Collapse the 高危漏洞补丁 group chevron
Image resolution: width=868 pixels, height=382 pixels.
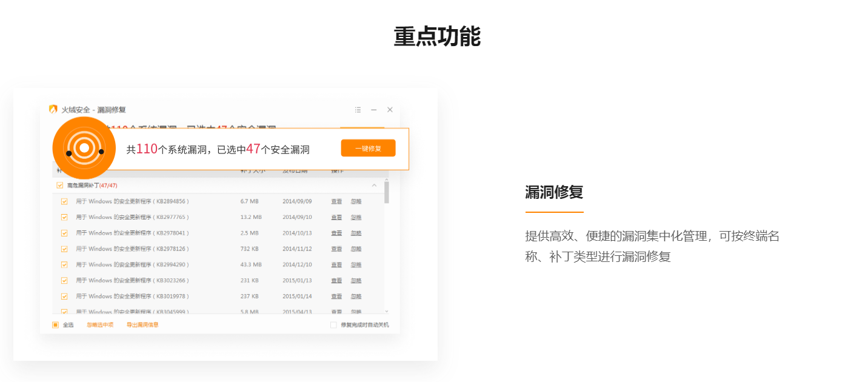click(x=374, y=185)
